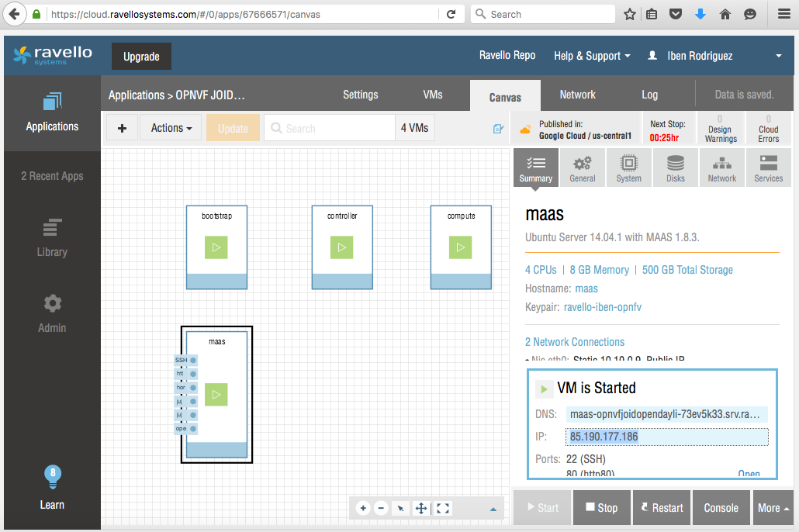Click the IP address field 85.190.177.186
Image resolution: width=799 pixels, height=532 pixels.
[x=666, y=437]
